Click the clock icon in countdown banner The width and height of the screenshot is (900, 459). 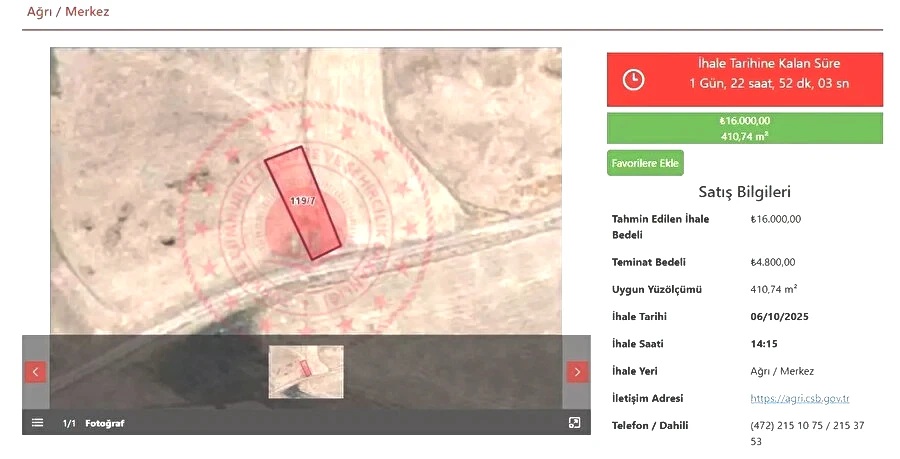coord(634,80)
